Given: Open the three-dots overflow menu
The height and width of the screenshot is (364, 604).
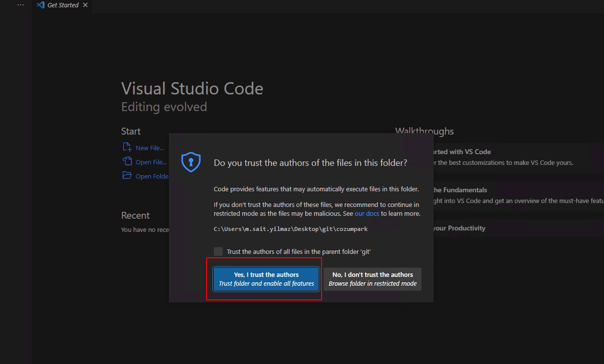Looking at the screenshot, I should (x=20, y=5).
